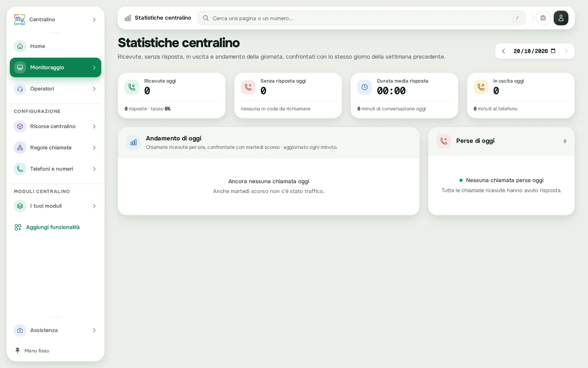
Task: Open the Telefoni e numeri menu label
Action: point(51,169)
